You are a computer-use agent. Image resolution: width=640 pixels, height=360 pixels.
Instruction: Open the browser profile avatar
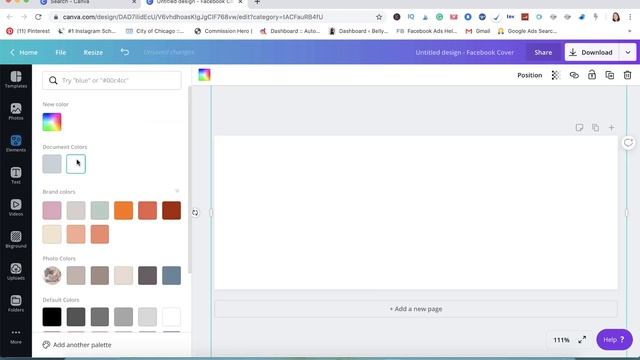pyautogui.click(x=616, y=17)
